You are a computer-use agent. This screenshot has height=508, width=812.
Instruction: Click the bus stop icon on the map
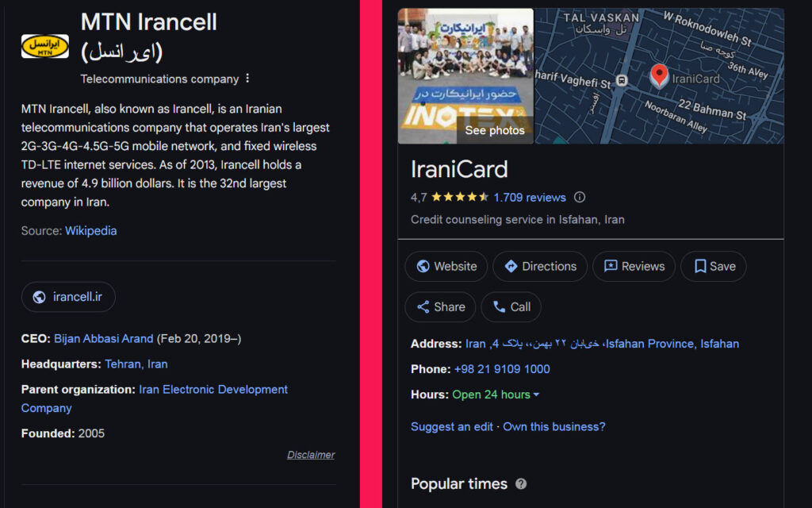(x=622, y=80)
